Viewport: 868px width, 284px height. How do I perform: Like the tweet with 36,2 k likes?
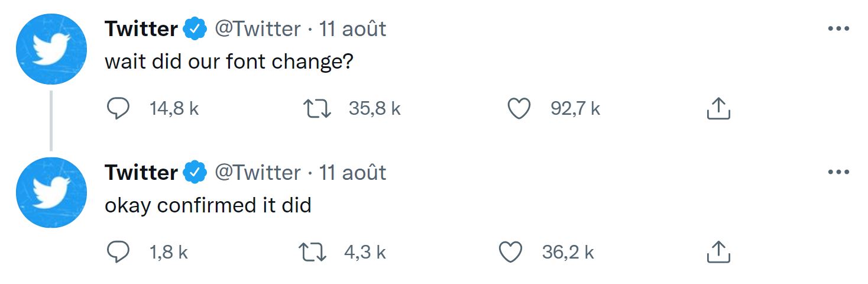coord(511,253)
